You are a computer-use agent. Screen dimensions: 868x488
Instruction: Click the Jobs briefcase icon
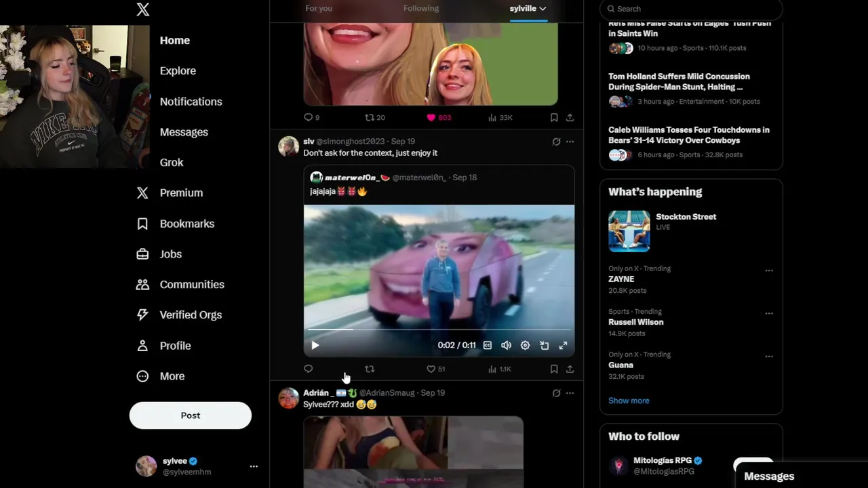click(142, 254)
